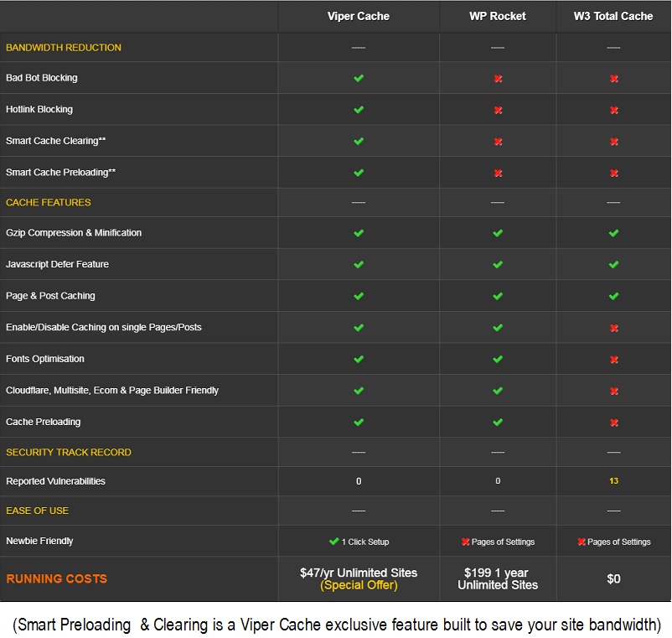
Task: Click the "WP Rocket" column header
Action: [498, 16]
